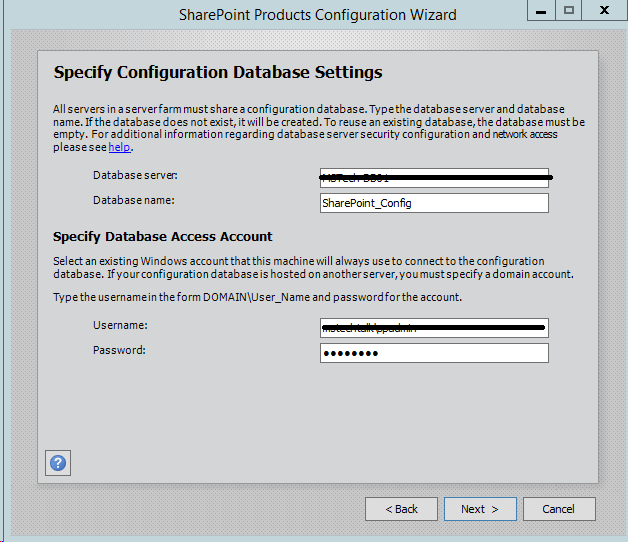The image size is (628, 542).
Task: Click the 'Database server:' label
Action: pyautogui.click(x=135, y=176)
